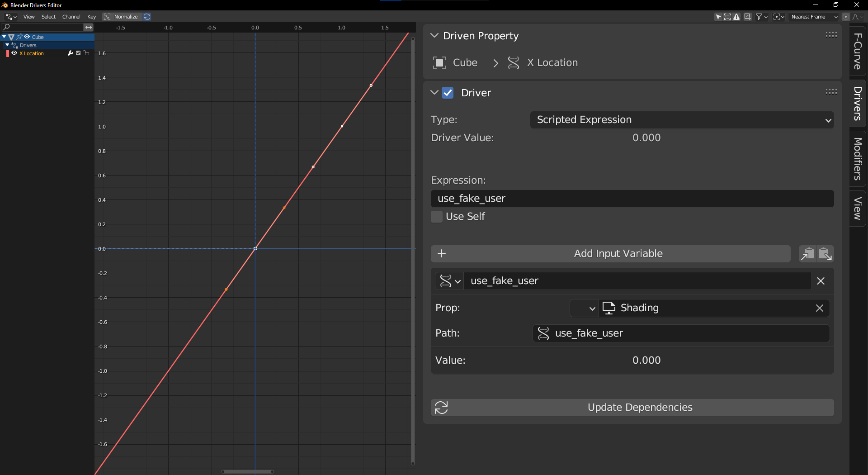Screen dimensions: 868x475
Task: Click the auto normalization refresh icon
Action: [147, 17]
